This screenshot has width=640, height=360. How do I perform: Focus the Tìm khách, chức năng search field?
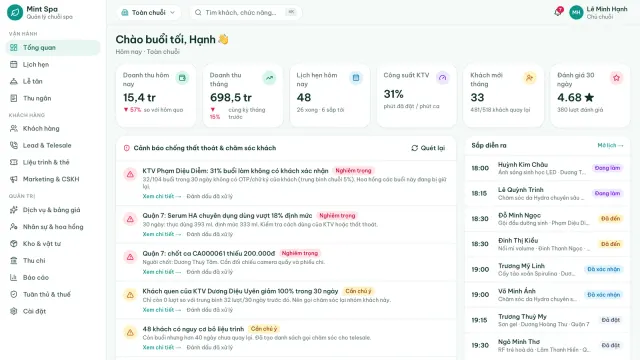[x=245, y=13]
